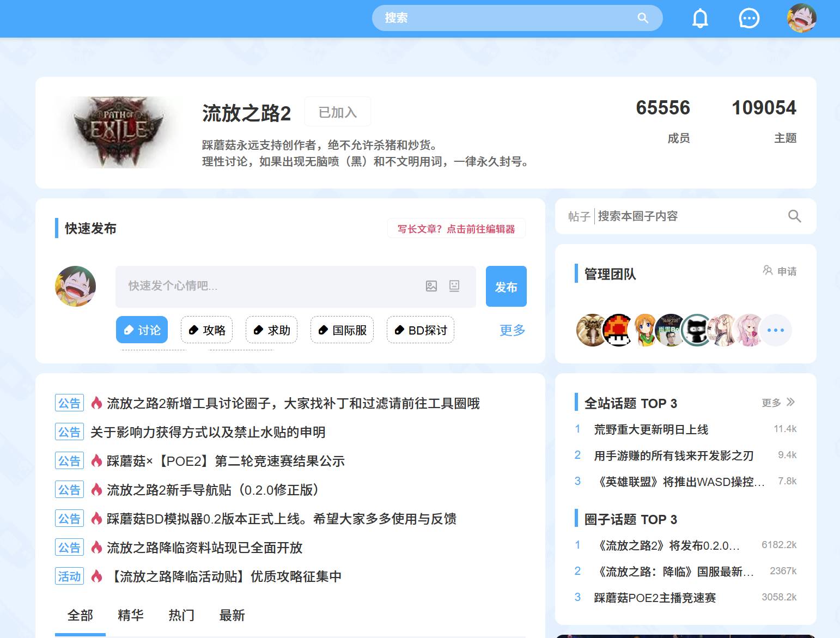This screenshot has height=638, width=840.
Task: Open user profile avatar in top bar
Action: pos(801,18)
